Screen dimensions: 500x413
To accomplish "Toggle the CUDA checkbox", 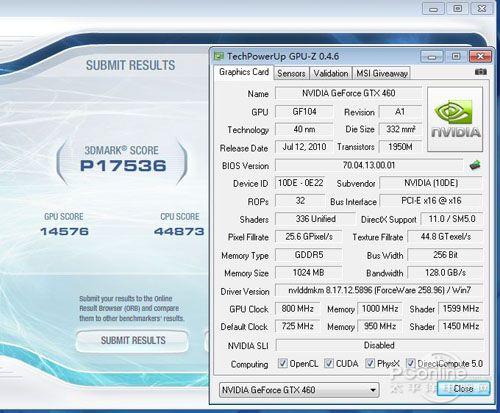I will [329, 363].
